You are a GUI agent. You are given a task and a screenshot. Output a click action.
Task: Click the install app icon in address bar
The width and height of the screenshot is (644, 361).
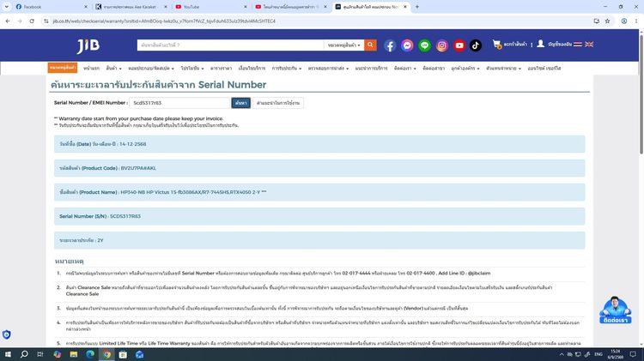point(597,21)
